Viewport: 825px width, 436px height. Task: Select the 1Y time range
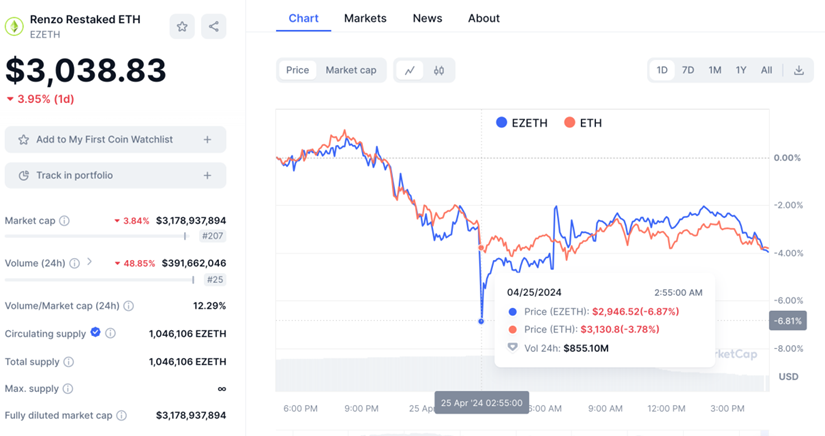click(x=741, y=70)
